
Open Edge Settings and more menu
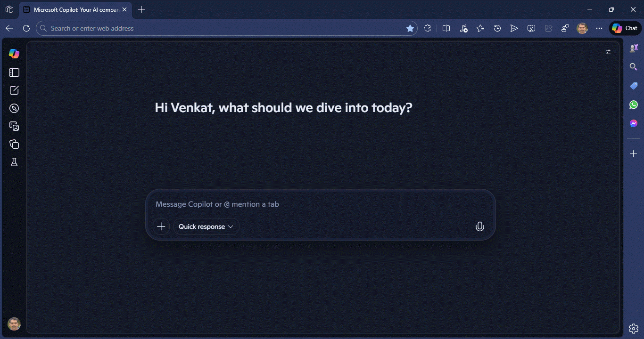click(x=599, y=28)
